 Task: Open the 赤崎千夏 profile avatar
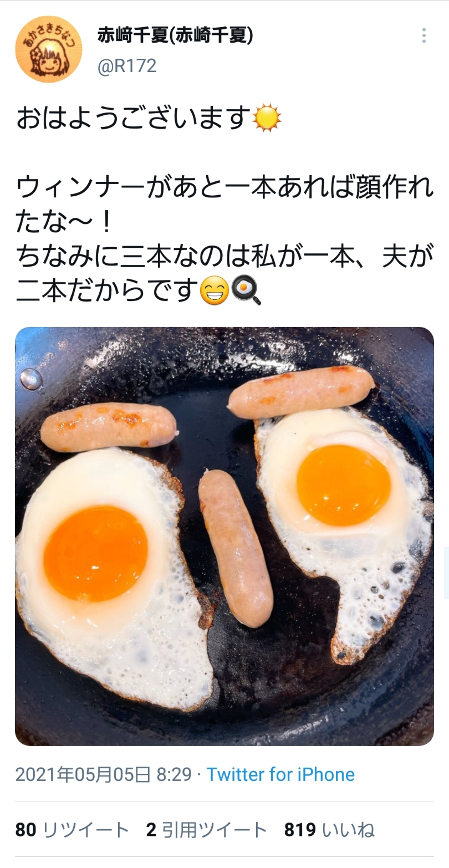49,49
